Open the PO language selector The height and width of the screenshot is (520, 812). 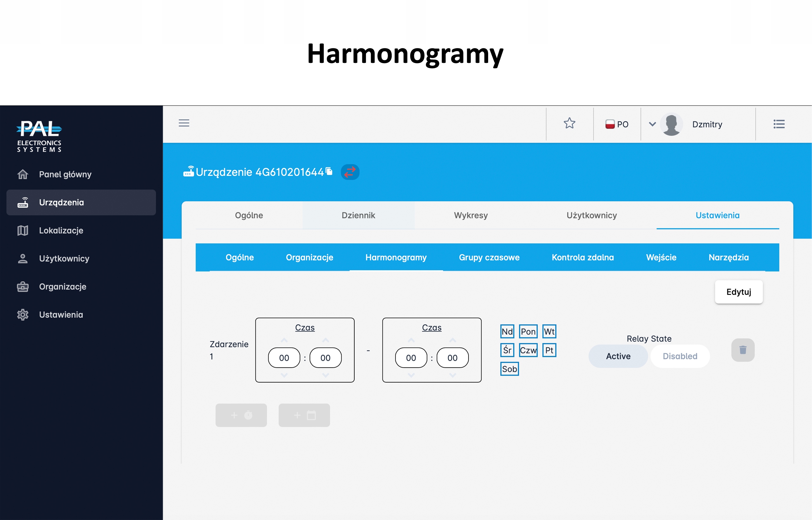click(617, 124)
